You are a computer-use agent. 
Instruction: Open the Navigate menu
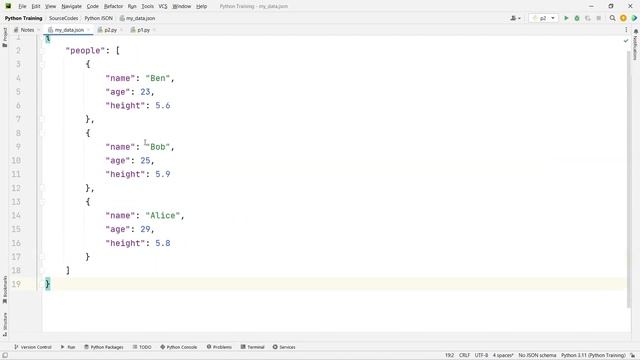tap(71, 6)
